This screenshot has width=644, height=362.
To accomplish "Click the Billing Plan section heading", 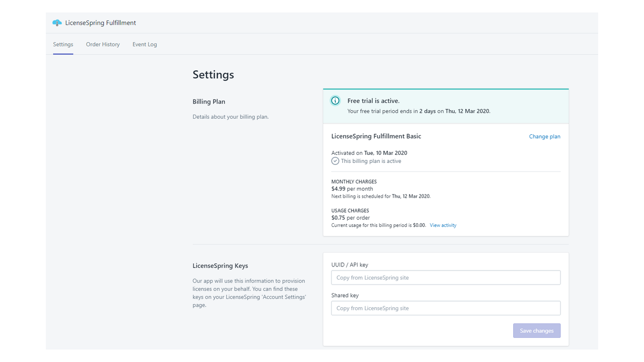I will [209, 102].
